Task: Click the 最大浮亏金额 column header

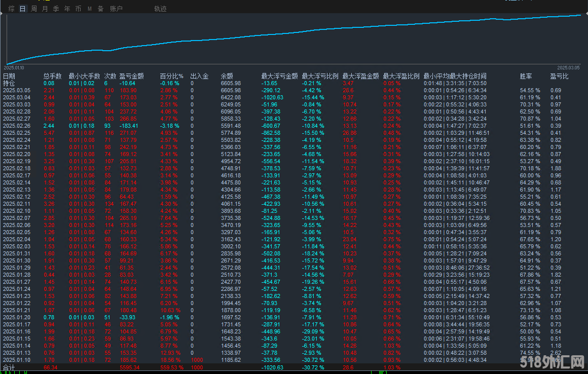Action: pos(279,76)
